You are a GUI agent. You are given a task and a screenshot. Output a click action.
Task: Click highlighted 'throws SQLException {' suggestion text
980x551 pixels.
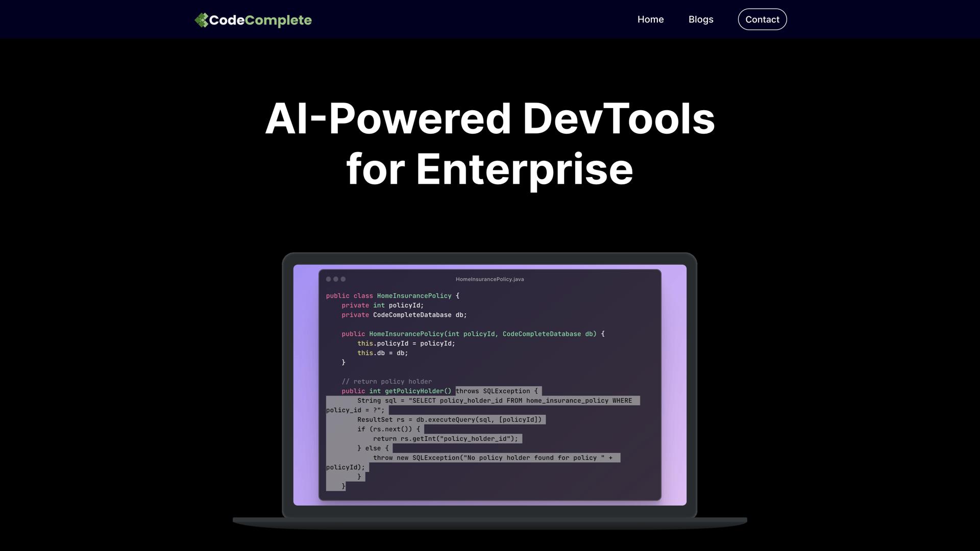click(497, 391)
